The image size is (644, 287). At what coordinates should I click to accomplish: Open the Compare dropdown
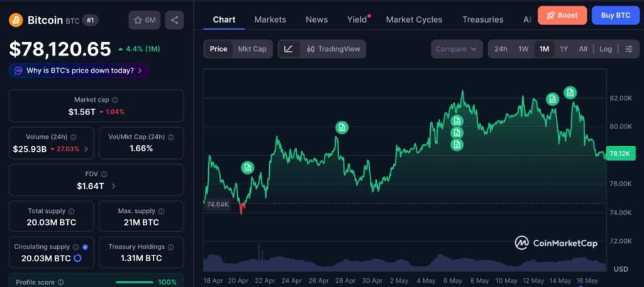tap(457, 49)
